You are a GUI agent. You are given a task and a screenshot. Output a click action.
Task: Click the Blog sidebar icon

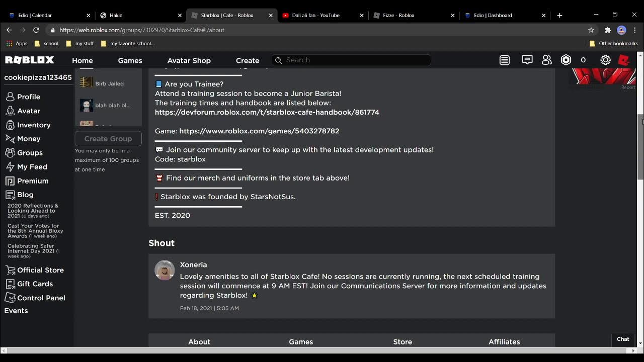click(10, 195)
